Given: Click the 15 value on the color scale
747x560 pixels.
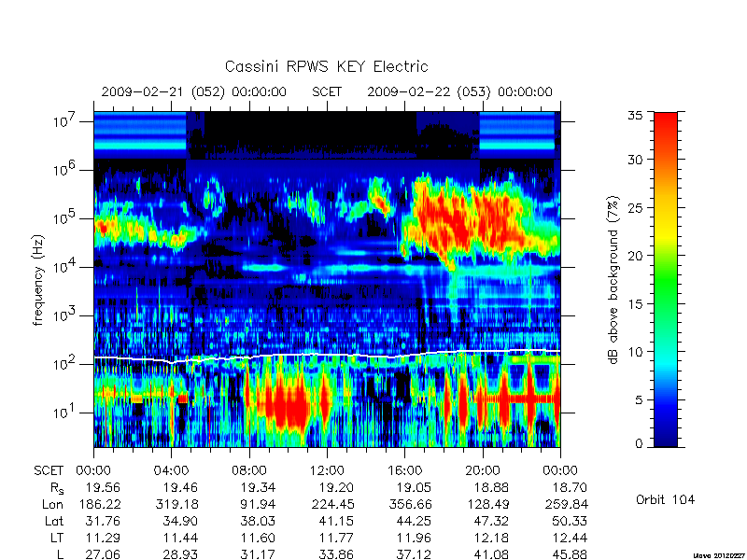Looking at the screenshot, I should point(635,303).
